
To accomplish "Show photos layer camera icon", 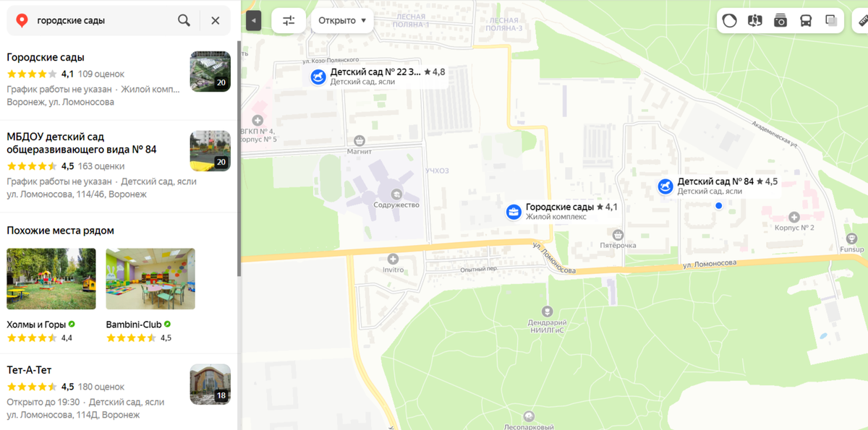I will coord(780,20).
